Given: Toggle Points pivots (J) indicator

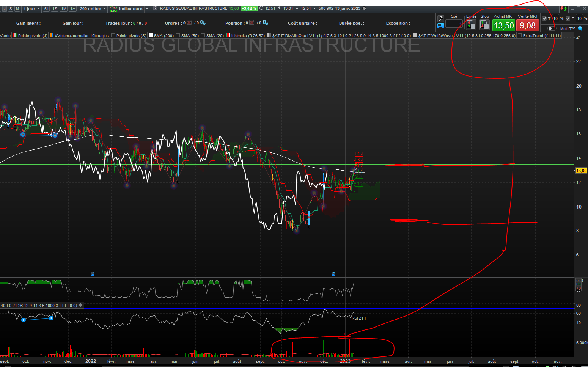Looking at the screenshot, I should point(15,36).
